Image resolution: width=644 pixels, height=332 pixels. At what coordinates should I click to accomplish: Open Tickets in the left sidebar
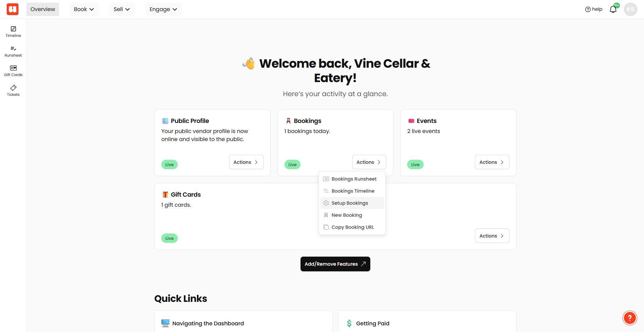pos(13,91)
